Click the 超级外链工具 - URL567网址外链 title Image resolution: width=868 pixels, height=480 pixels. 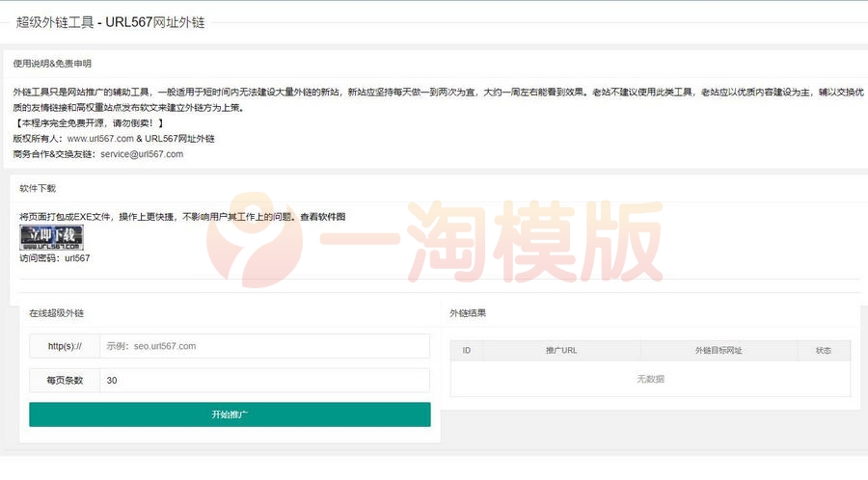pos(110,22)
